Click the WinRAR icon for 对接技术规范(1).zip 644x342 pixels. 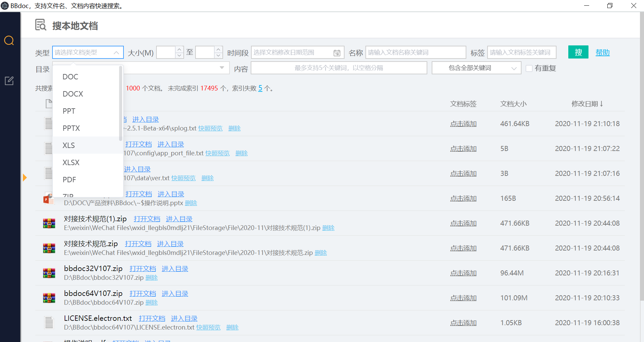pos(49,223)
